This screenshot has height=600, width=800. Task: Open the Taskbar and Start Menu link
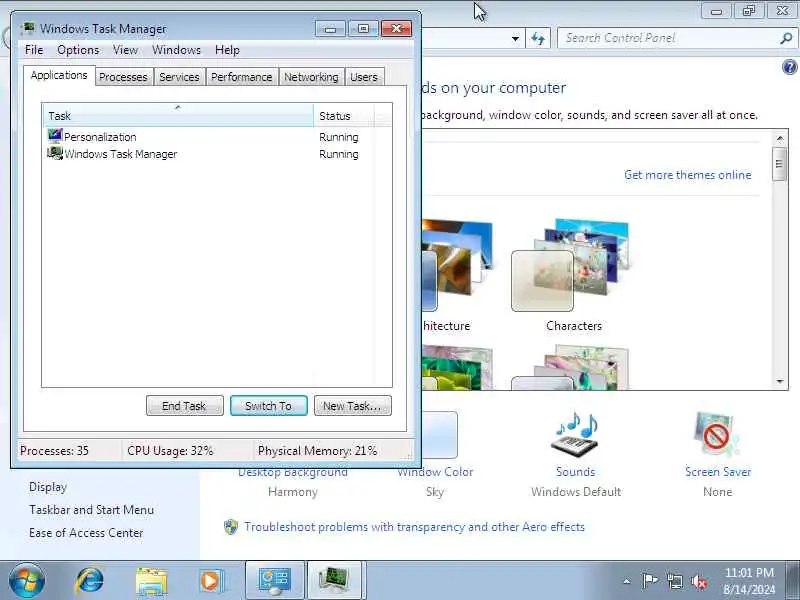click(91, 510)
